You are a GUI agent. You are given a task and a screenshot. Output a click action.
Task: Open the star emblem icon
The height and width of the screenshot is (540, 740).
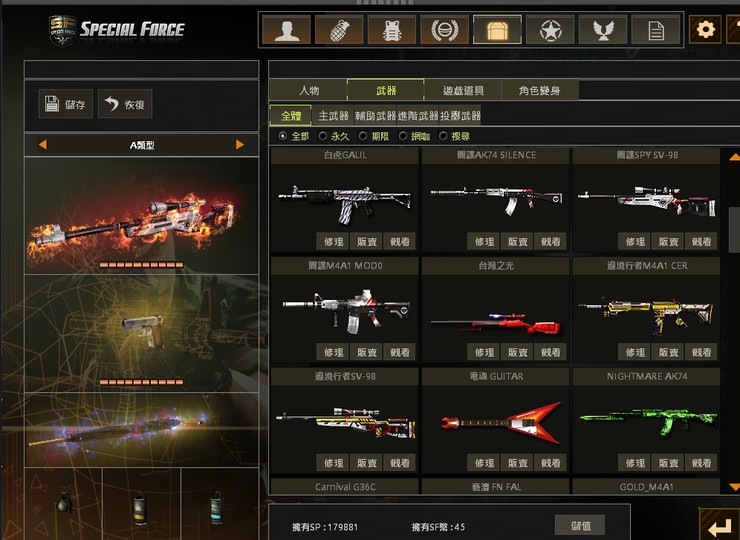[550, 30]
